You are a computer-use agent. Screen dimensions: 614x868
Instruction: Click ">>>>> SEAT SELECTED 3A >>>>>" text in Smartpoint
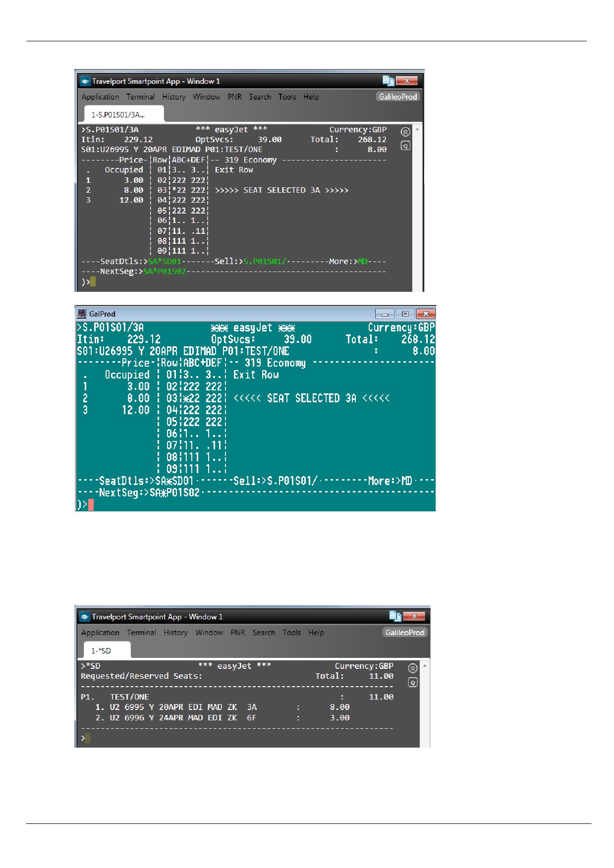[281, 190]
